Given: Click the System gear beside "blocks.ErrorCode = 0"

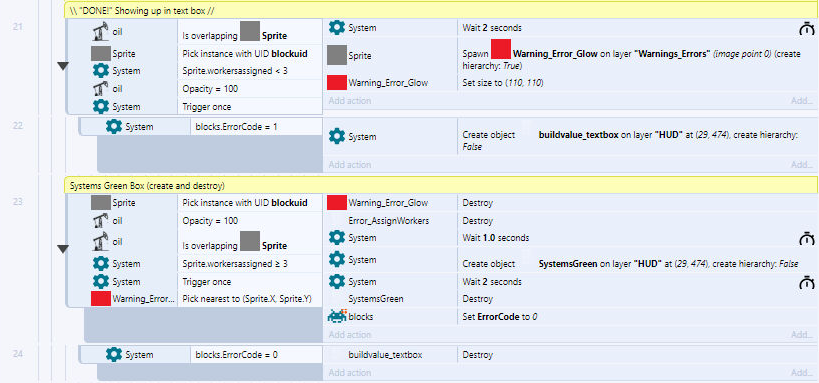Looking at the screenshot, I should tap(113, 355).
